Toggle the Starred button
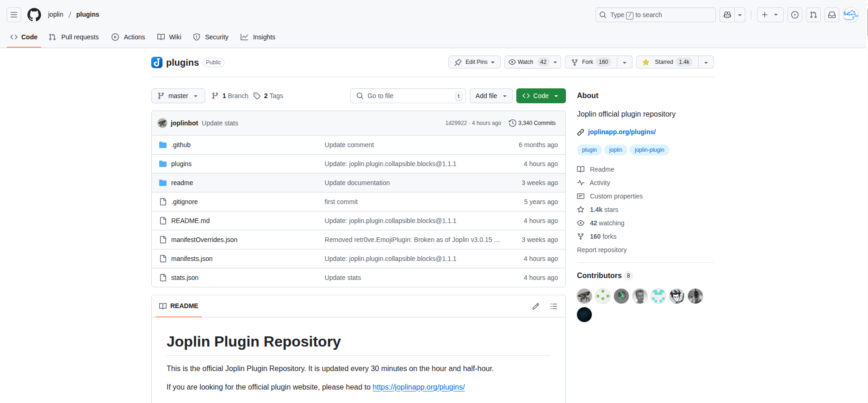This screenshot has width=868, height=403. (x=667, y=62)
